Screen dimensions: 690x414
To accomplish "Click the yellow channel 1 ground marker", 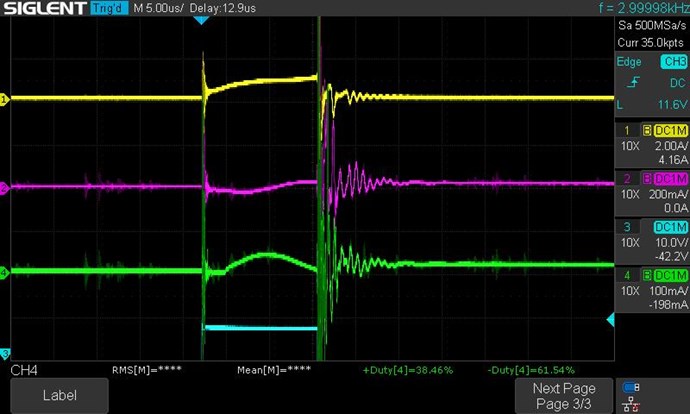I will click(x=4, y=100).
